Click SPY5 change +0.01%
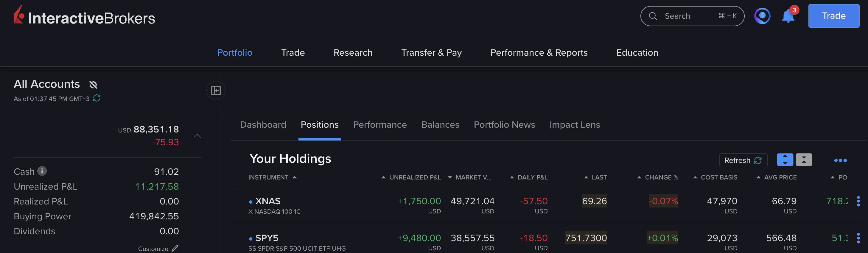This screenshot has height=253, width=868. coord(662,238)
